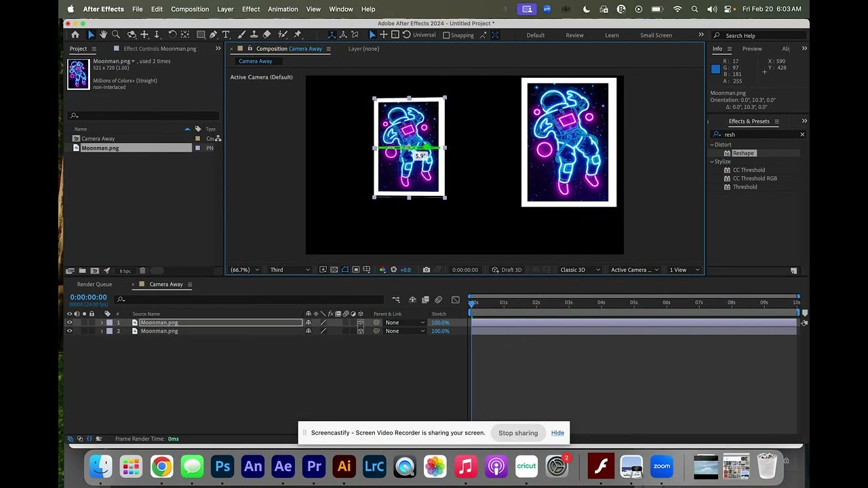Select the Eraser tool
Screen dimensions: 868x488
[267, 35]
